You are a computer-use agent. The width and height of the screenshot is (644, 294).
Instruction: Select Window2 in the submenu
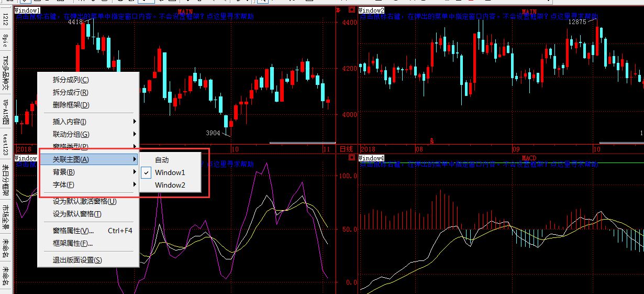coord(170,185)
